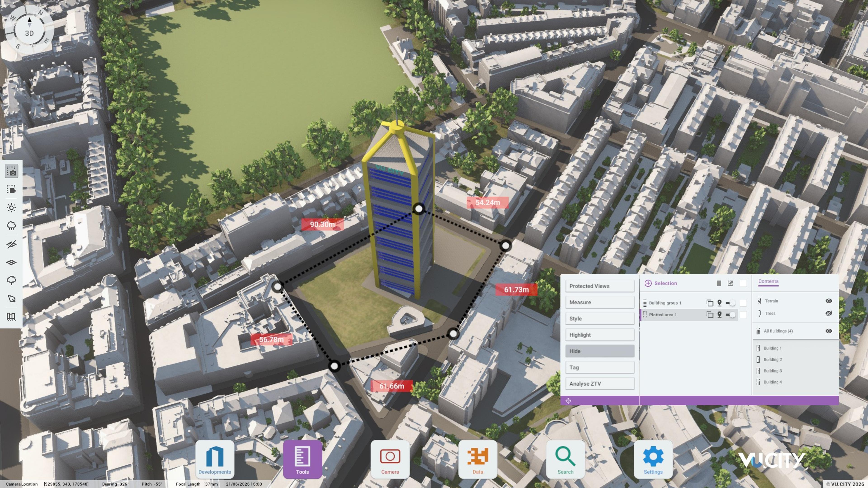Image resolution: width=868 pixels, height=488 pixels.
Task: Click the Measure button
Action: click(600, 303)
